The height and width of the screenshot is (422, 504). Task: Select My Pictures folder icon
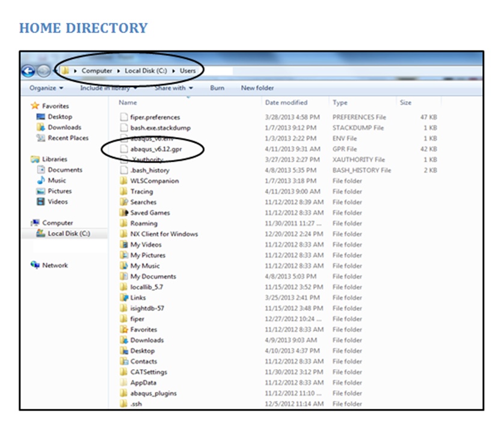[124, 255]
